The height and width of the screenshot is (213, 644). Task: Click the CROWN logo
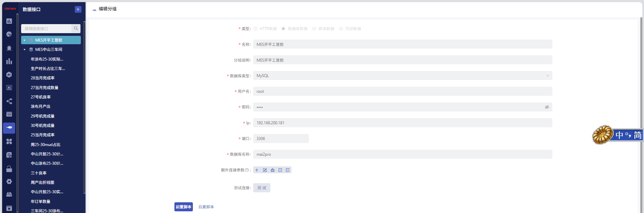click(x=10, y=9)
